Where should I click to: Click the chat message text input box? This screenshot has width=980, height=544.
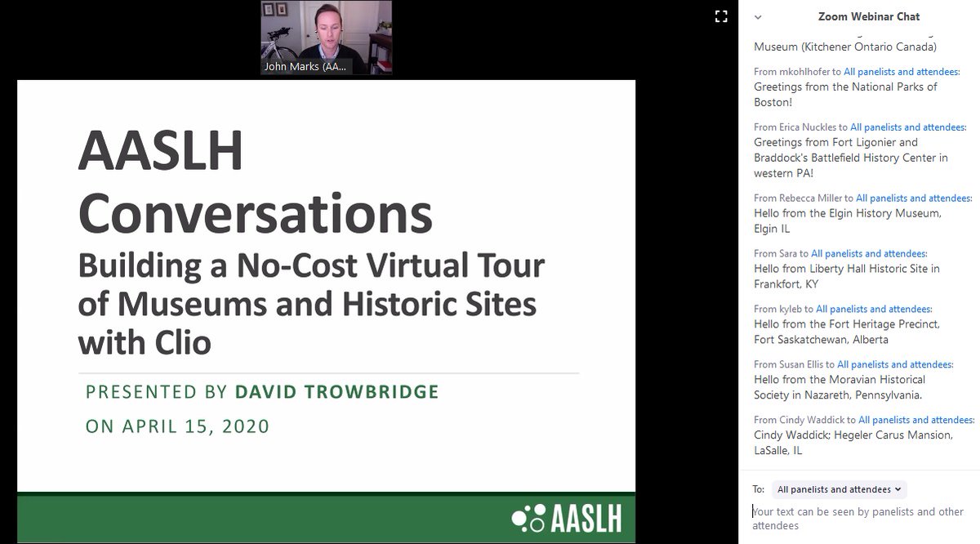click(x=859, y=519)
